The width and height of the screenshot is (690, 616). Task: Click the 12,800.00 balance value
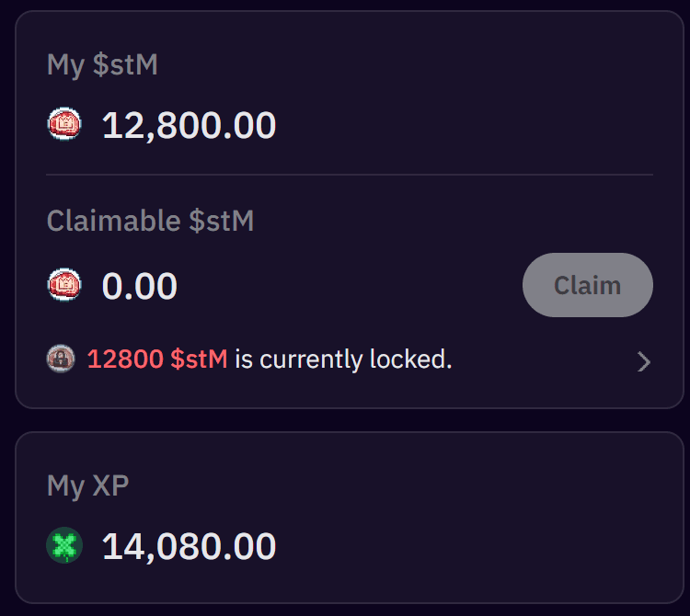[189, 125]
